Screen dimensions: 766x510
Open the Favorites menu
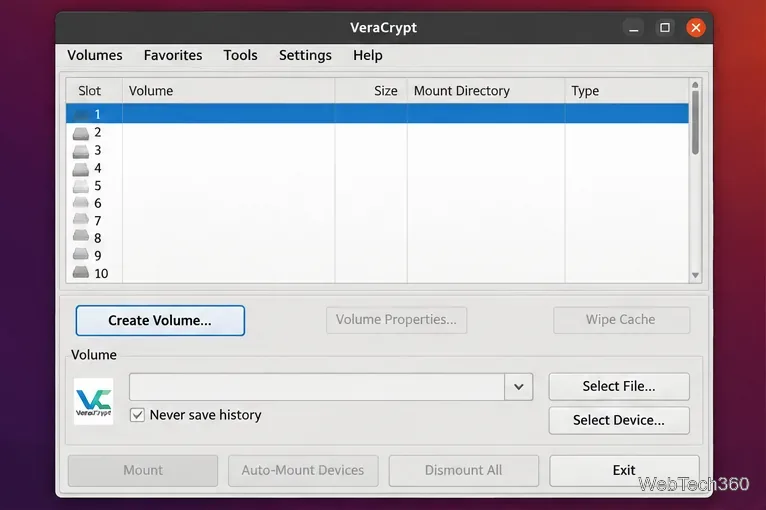click(173, 55)
